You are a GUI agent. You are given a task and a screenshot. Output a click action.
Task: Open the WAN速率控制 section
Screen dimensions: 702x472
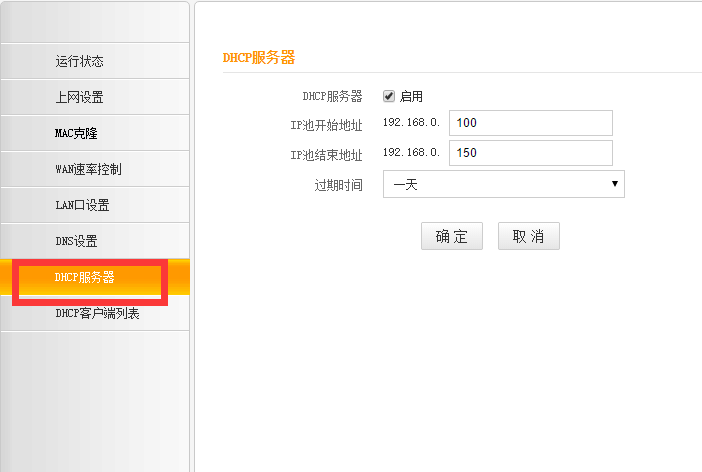pyautogui.click(x=95, y=169)
